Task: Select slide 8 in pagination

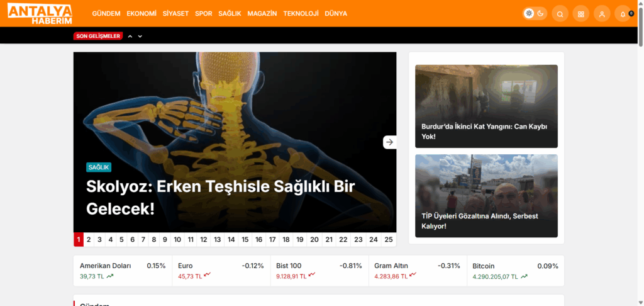Action: coord(154,239)
